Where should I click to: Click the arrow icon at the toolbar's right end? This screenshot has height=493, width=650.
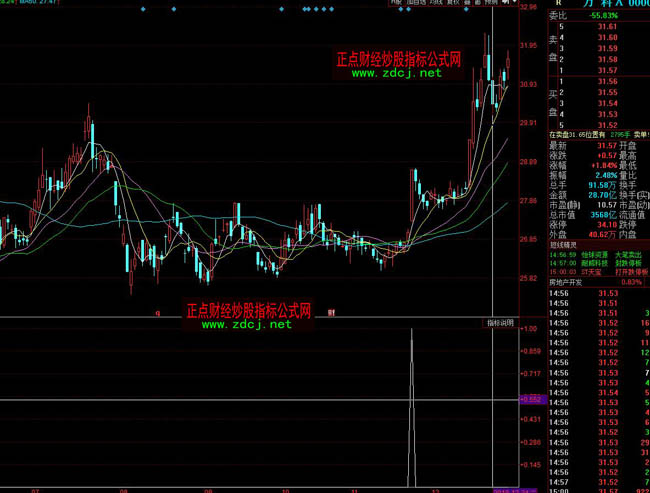click(x=507, y=3)
